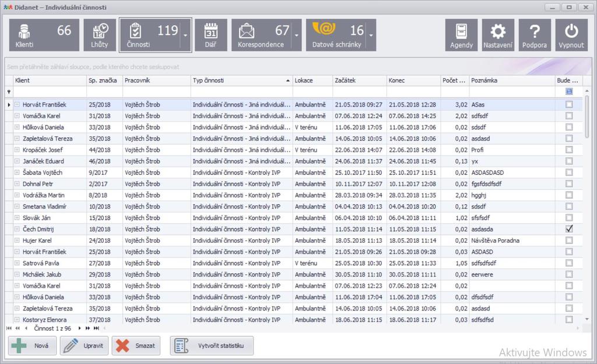Sort by the Klient column header

(50, 80)
